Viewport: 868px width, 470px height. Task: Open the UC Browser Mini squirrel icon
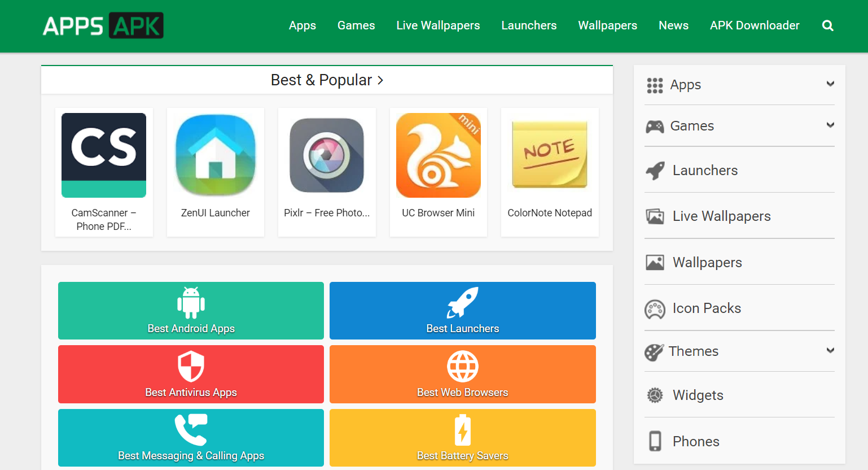pyautogui.click(x=439, y=155)
